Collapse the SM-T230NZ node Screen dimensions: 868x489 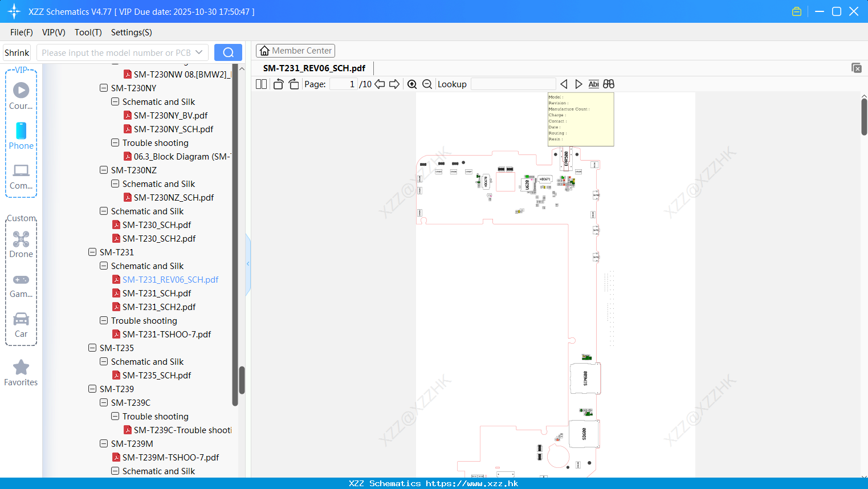coord(104,170)
